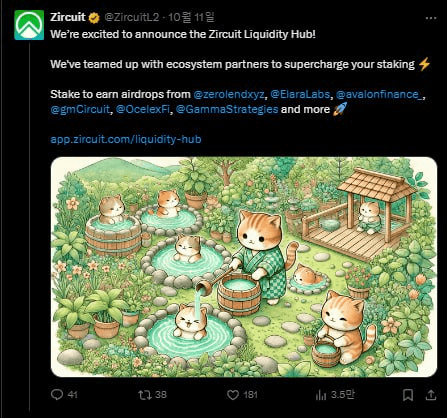Open the Zircuit profile avatar
The image size is (447, 418).
click(29, 25)
